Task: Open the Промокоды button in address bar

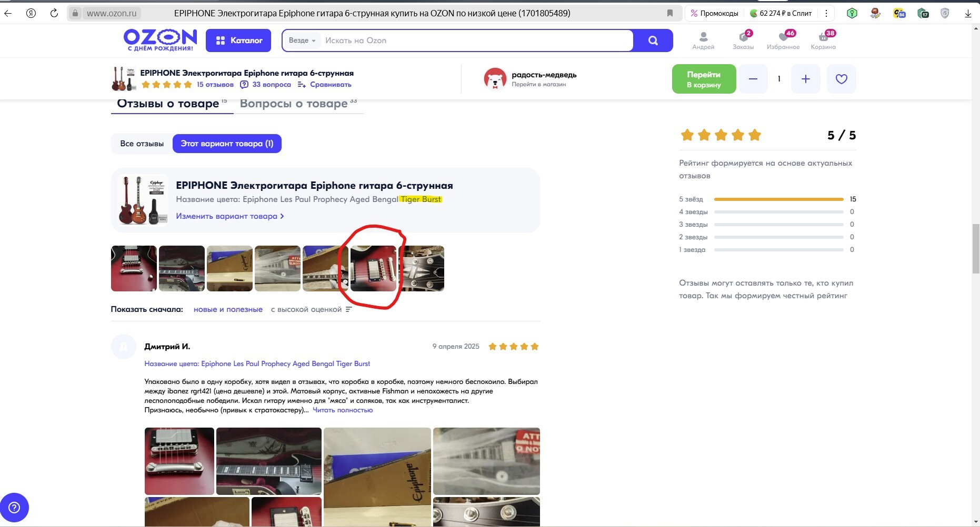Action: (715, 13)
